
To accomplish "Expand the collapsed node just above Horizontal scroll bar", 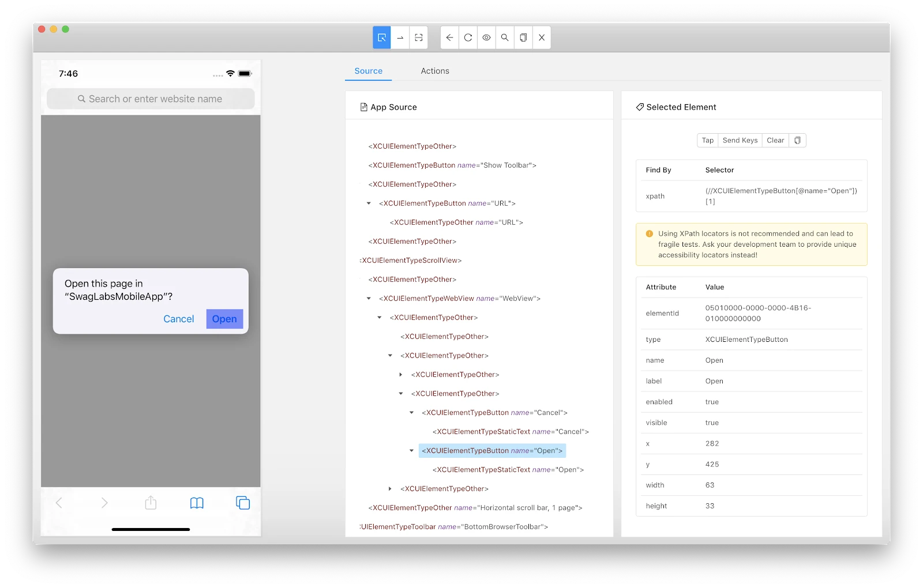I will click(x=390, y=489).
